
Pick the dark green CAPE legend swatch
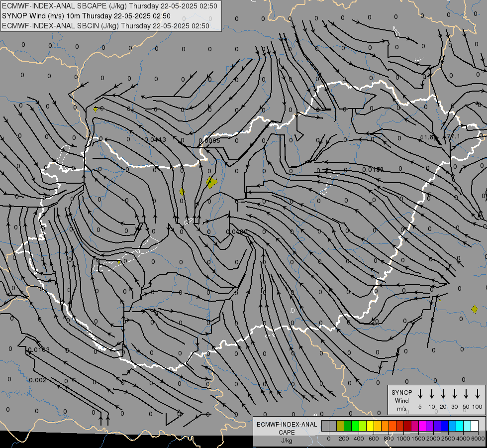click(x=348, y=426)
